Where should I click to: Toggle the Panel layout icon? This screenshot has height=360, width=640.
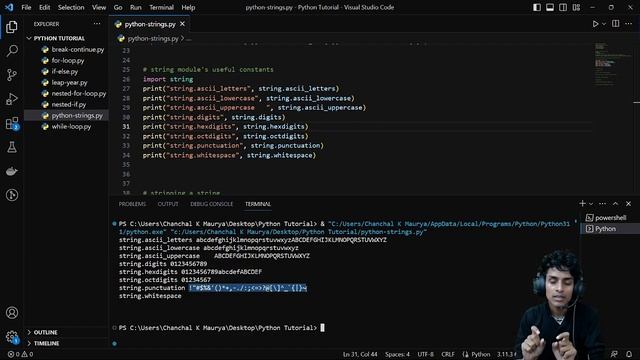coord(550,7)
